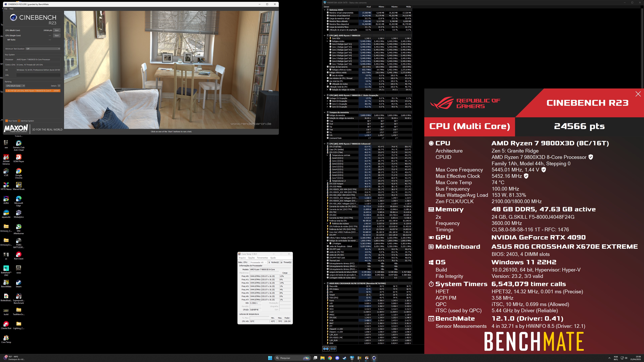
Task: Open Cliente Riot desktop shortcut
Action: click(x=6, y=325)
